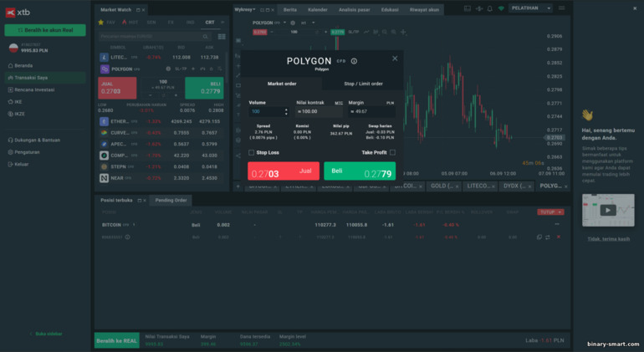644x352 pixels.
Task: Click the search icon in Market Watch
Action: [207, 37]
